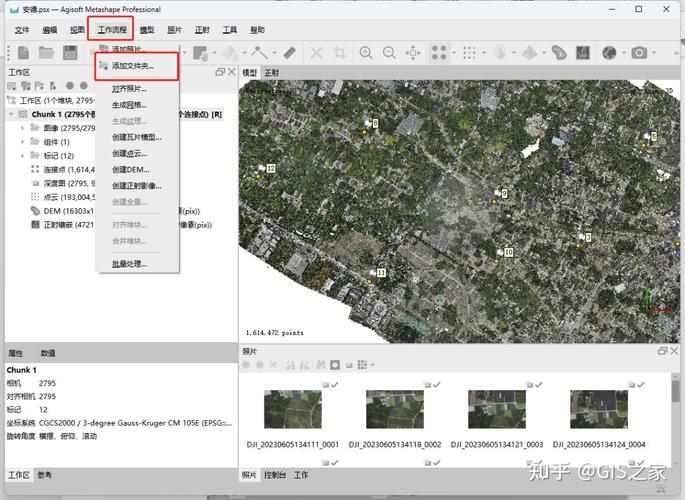
Task: Click the zoom out magnifier icon
Action: (x=389, y=53)
